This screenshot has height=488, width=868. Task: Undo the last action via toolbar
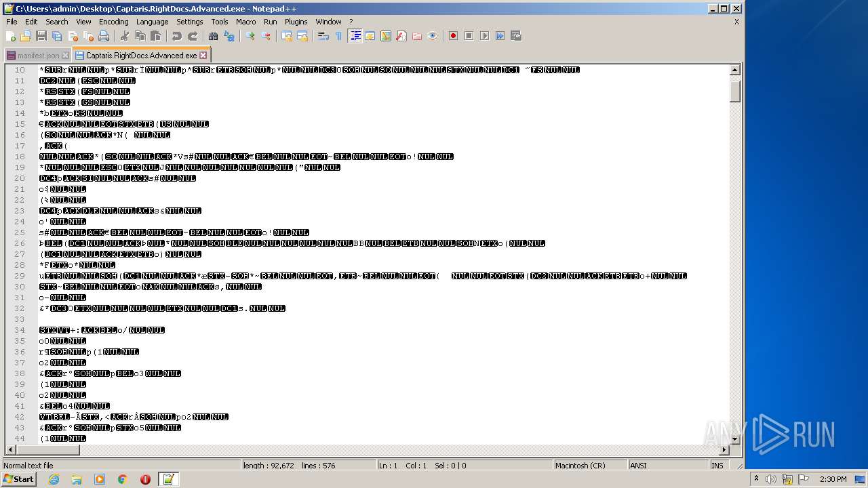coord(176,36)
